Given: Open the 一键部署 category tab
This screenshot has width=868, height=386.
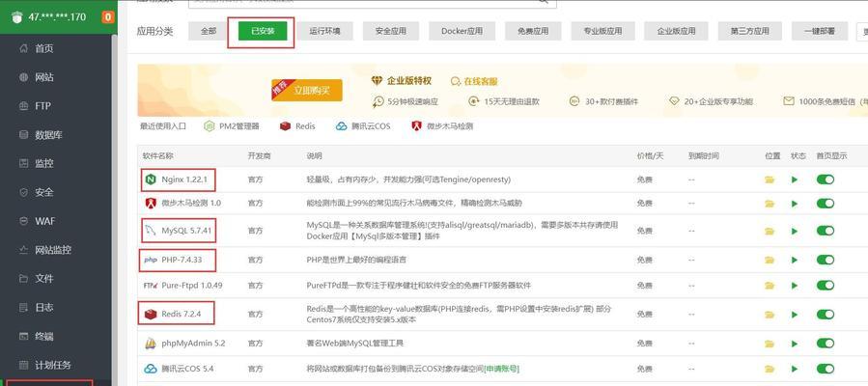Looking at the screenshot, I should 820,31.
